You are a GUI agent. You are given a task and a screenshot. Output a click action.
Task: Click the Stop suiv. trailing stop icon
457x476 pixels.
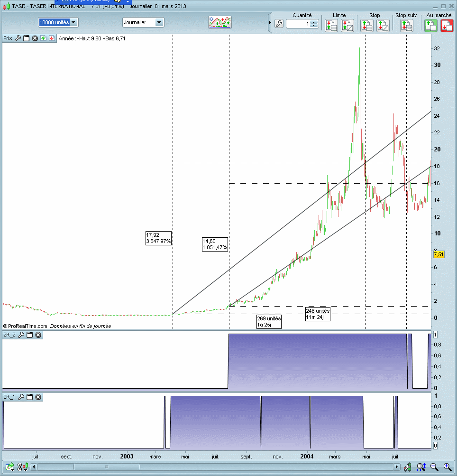(406, 26)
